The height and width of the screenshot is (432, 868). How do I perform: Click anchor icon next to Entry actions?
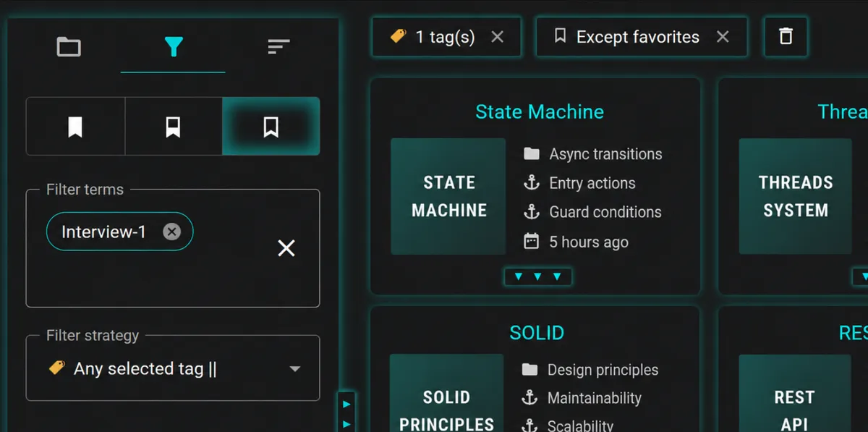coord(532,183)
